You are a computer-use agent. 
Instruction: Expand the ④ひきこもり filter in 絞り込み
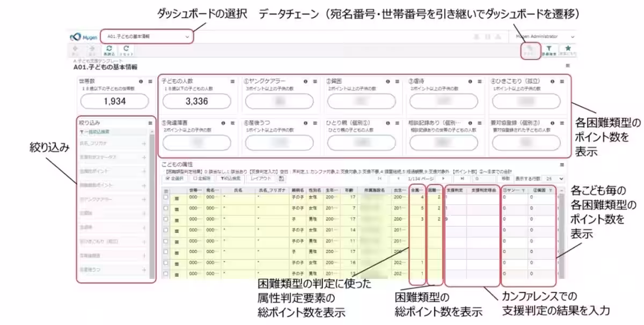(x=144, y=242)
